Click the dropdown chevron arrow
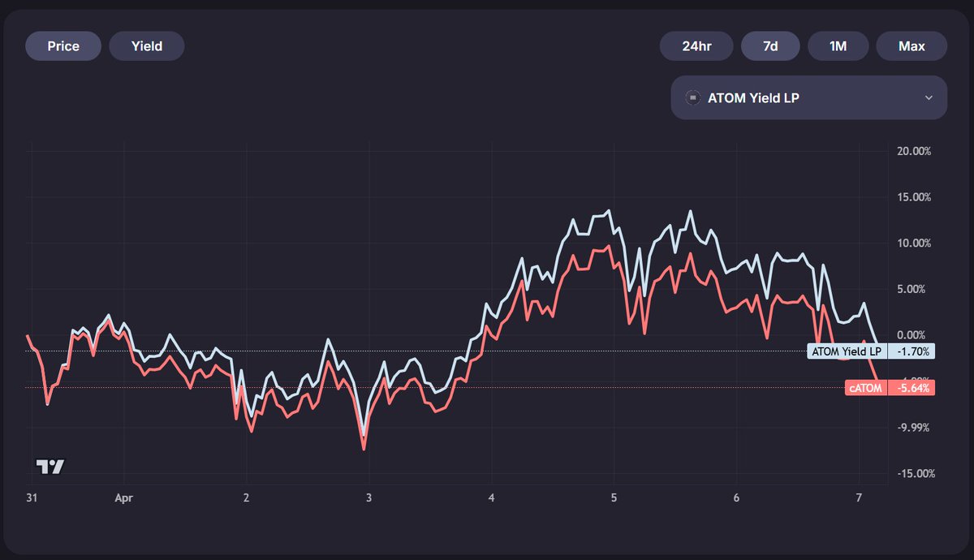974x560 pixels. click(x=929, y=98)
